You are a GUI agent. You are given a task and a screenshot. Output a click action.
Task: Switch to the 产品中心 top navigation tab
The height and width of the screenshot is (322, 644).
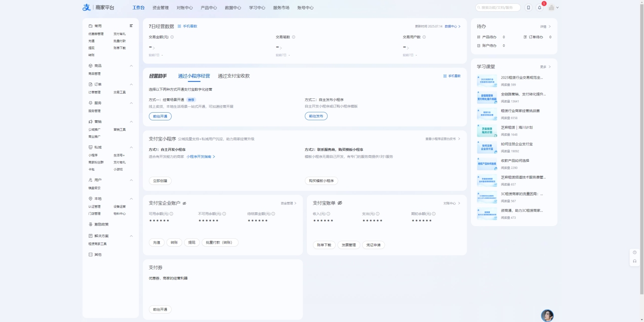click(209, 8)
